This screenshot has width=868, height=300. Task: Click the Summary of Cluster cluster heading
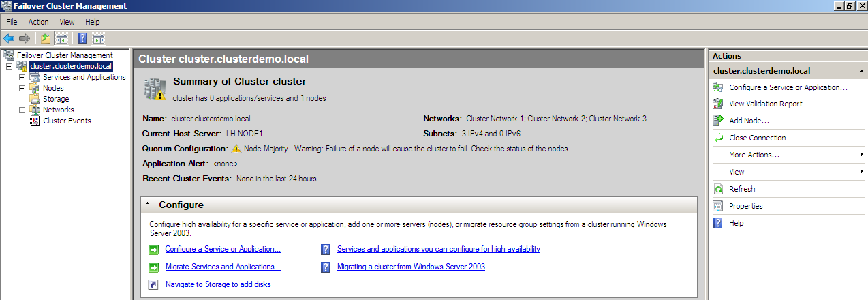click(x=240, y=81)
